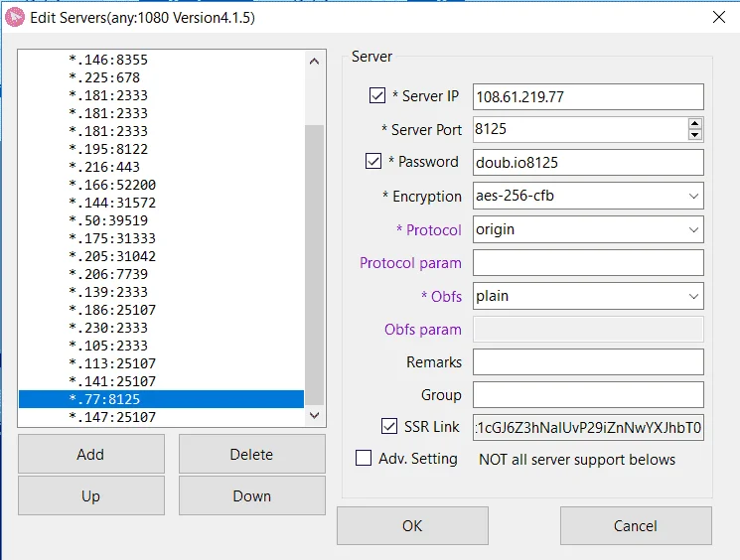Open the Encryption dropdown

click(x=588, y=196)
